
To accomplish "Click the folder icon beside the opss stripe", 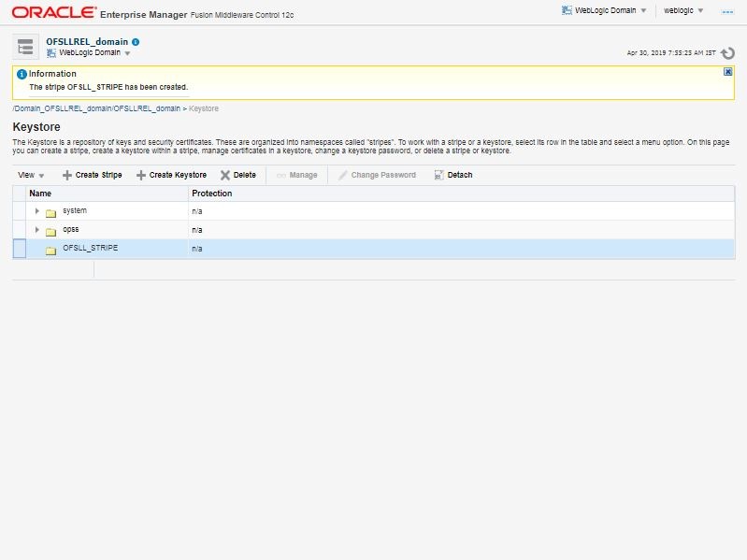I will [51, 232].
